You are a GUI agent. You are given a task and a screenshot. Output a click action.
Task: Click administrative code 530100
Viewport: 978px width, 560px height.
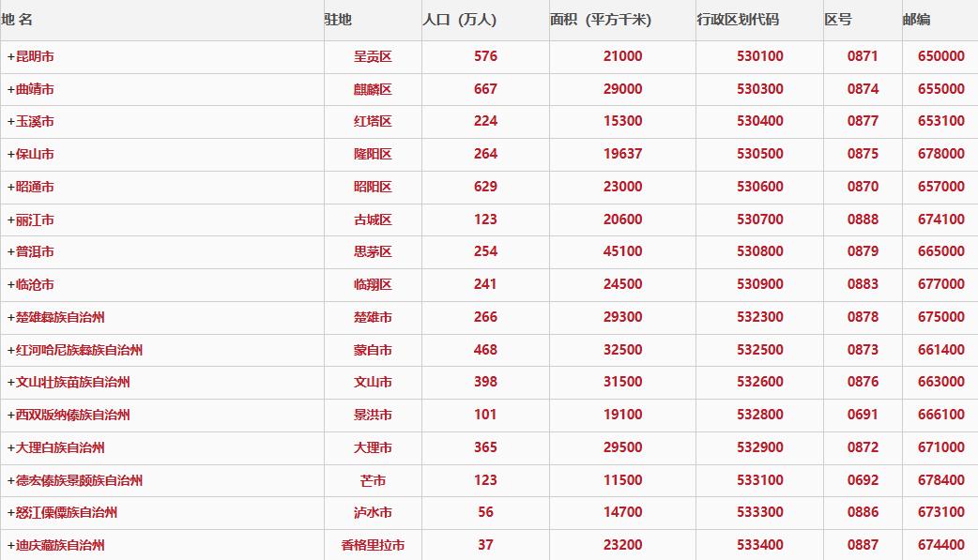759,56
